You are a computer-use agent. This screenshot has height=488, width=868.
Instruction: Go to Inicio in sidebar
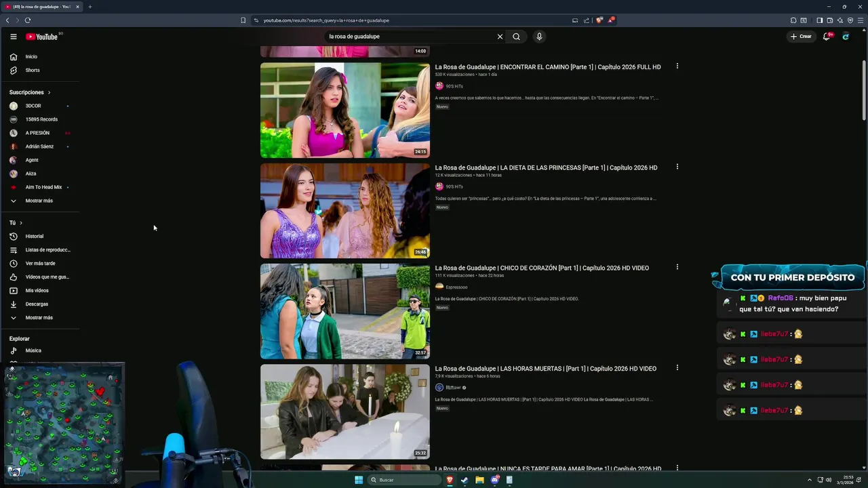pos(41,57)
